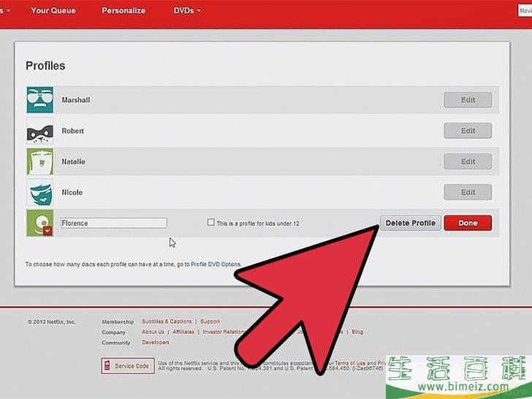
Task: Edit the Marshall profile
Action: [x=468, y=99]
